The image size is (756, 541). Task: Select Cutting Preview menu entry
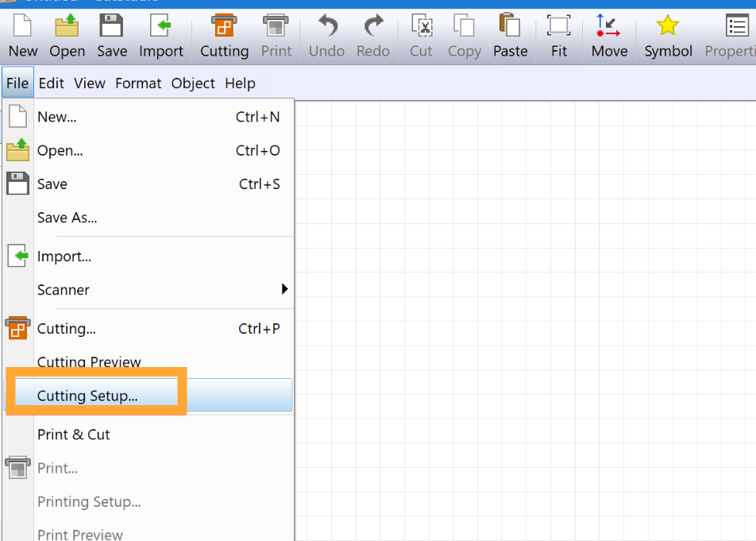pyautogui.click(x=148, y=362)
